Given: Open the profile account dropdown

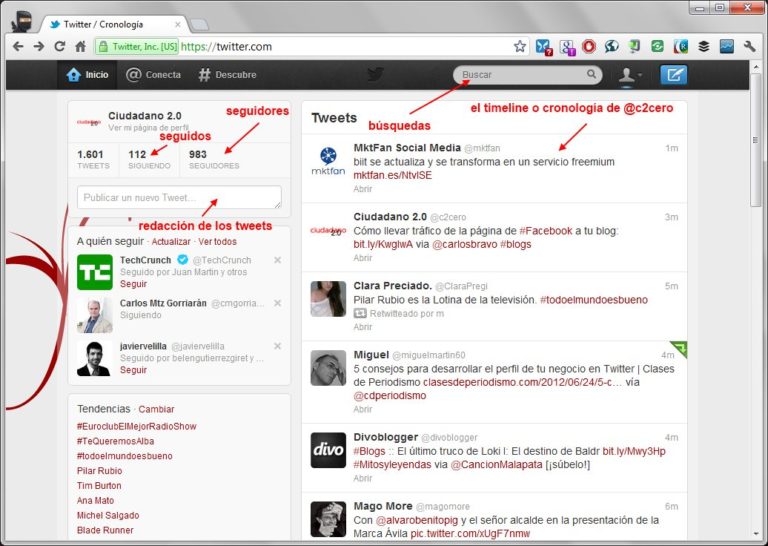Looking at the screenshot, I should [629, 75].
